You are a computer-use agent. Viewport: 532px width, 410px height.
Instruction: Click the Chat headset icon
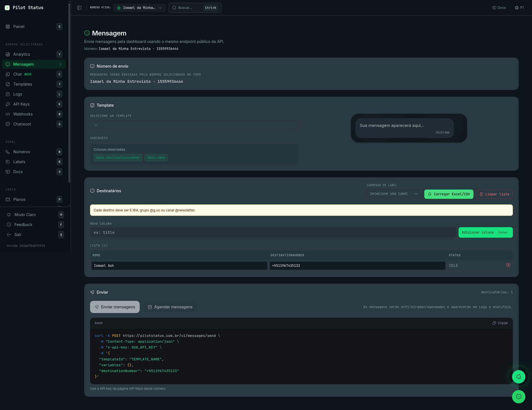tap(8, 74)
